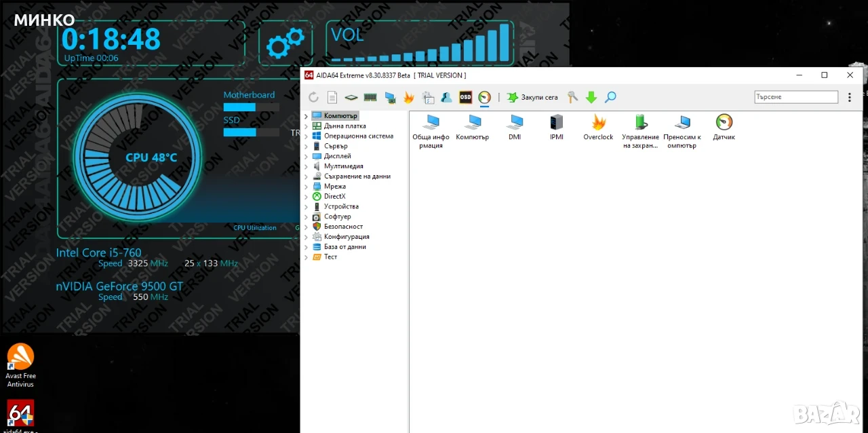This screenshot has height=433, width=868.
Task: Select Мултимедия in the tree
Action: [343, 166]
